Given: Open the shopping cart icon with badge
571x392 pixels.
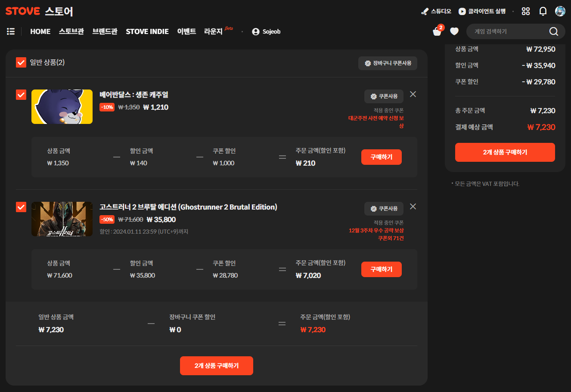Looking at the screenshot, I should click(438, 31).
